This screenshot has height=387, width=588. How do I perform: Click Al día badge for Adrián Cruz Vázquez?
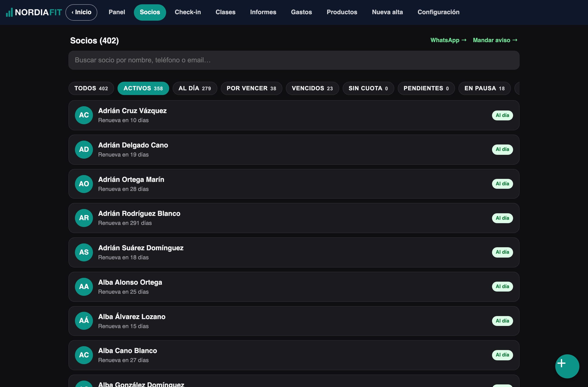502,115
